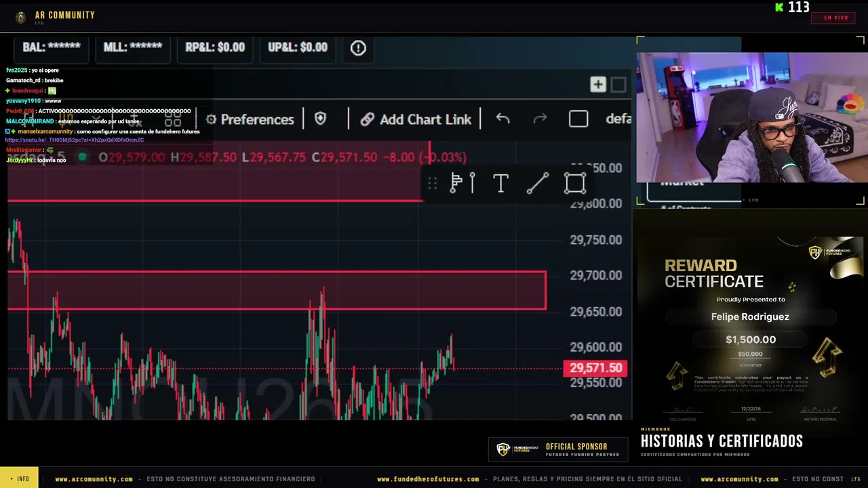Select the Text drawing tool
The image size is (868, 488).
[x=500, y=183]
